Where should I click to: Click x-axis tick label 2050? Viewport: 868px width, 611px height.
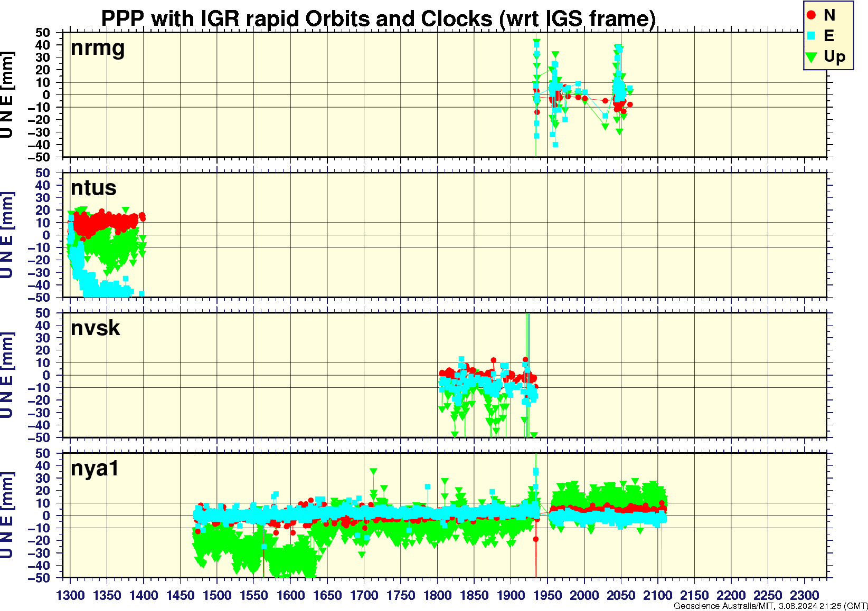click(621, 595)
